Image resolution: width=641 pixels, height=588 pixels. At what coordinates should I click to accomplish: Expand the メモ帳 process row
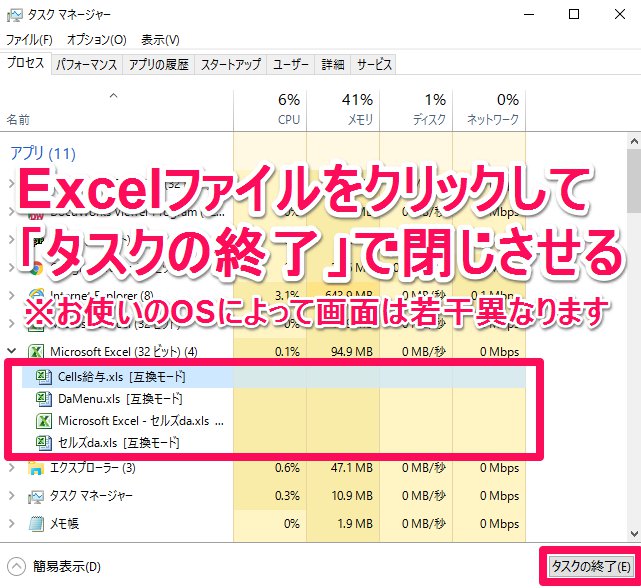pos(12,523)
